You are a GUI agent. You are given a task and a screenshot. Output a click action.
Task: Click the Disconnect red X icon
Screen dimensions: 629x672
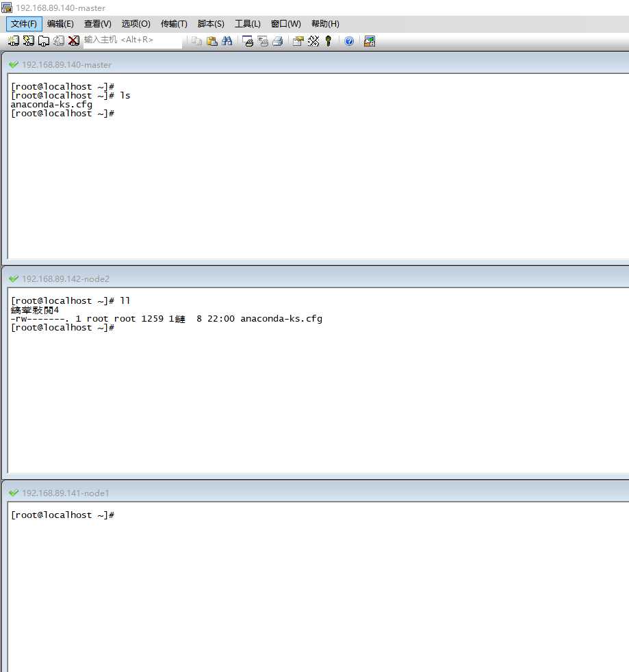(74, 40)
